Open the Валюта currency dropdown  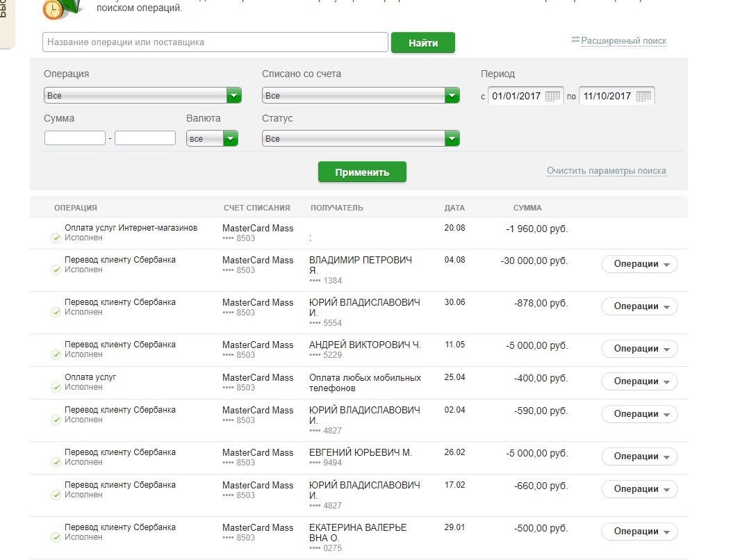(x=231, y=139)
